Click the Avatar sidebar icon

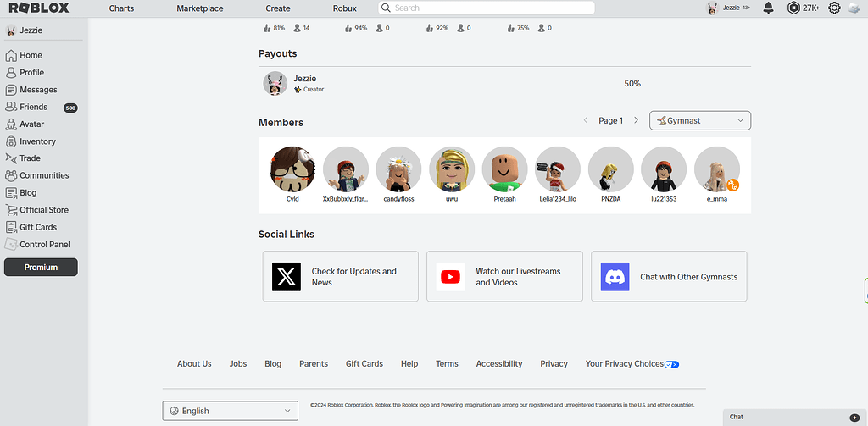tap(10, 124)
